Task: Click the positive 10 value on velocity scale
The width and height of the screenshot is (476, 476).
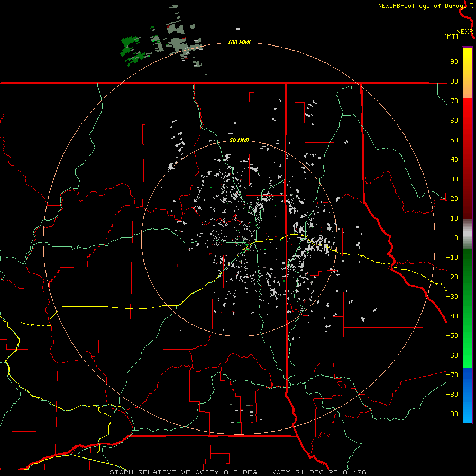Action: pyautogui.click(x=454, y=218)
